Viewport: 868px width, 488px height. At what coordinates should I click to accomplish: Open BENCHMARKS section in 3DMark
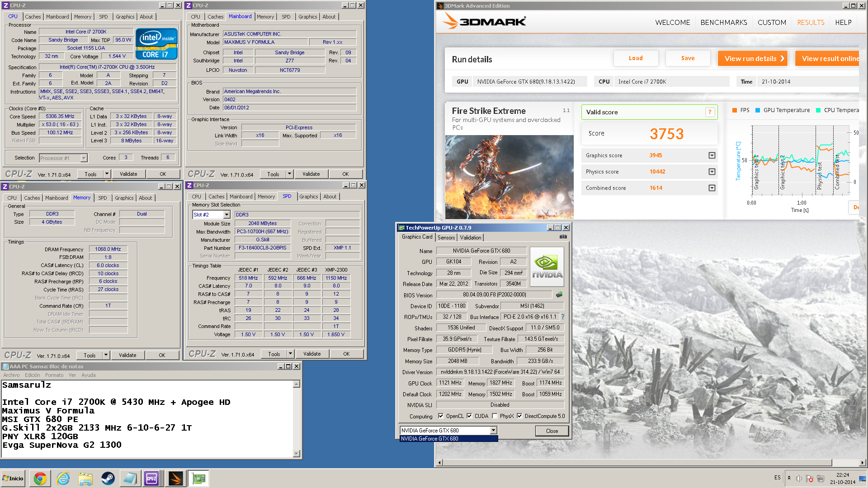[724, 23]
